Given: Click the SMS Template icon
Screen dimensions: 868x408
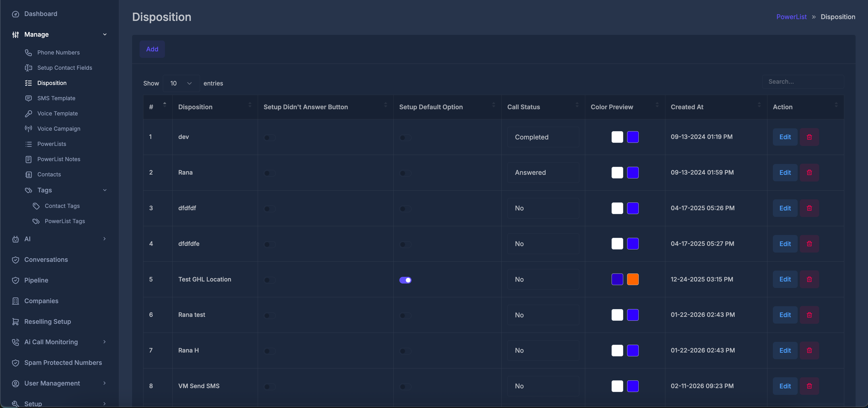Looking at the screenshot, I should click(29, 98).
